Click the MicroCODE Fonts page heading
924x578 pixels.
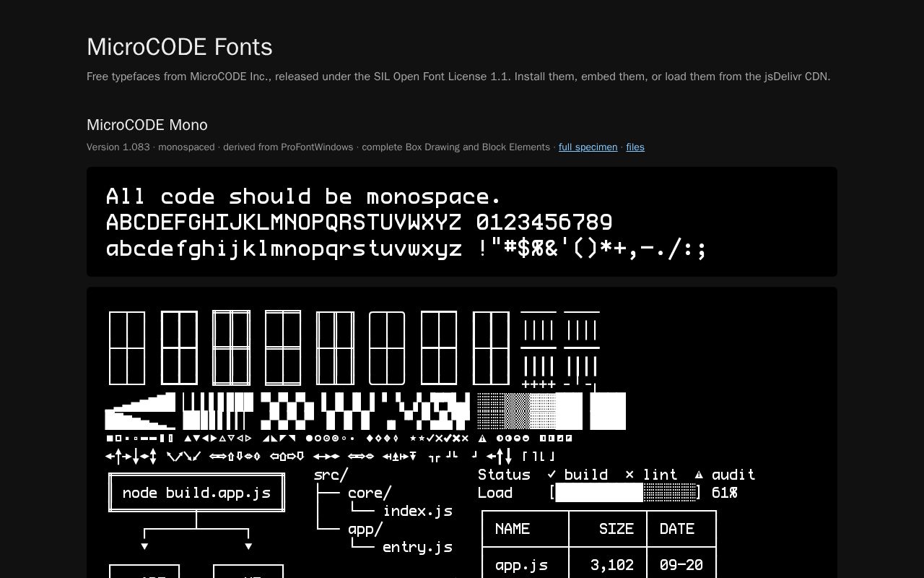180,47
